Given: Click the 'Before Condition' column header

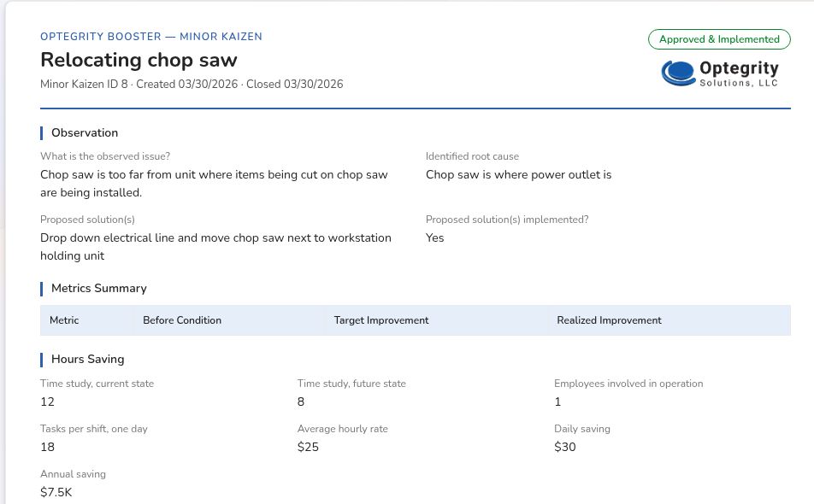Looking at the screenshot, I should pyautogui.click(x=182, y=320).
